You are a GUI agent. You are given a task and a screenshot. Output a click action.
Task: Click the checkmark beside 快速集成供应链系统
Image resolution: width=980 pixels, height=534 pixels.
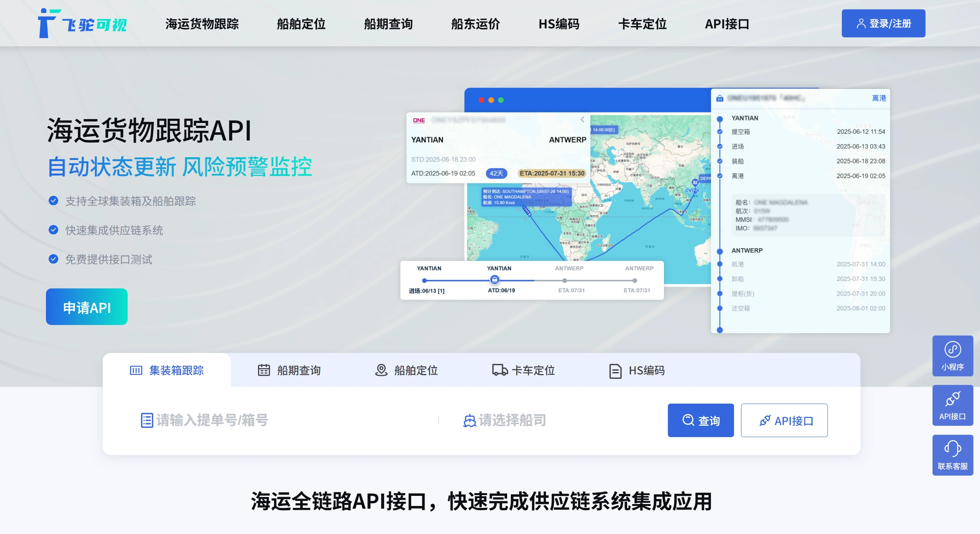[x=53, y=230]
